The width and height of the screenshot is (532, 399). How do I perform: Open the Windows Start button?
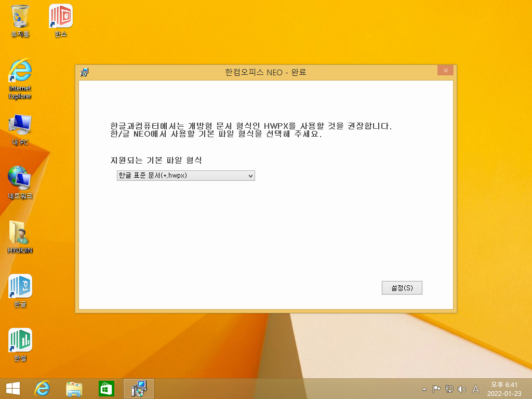13,389
